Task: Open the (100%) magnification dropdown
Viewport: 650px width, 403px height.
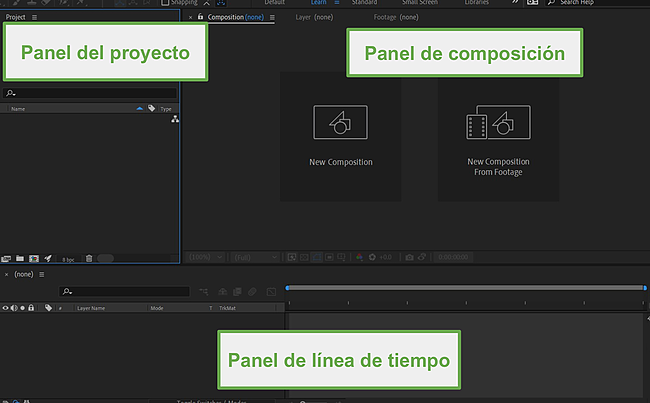Action: click(206, 257)
